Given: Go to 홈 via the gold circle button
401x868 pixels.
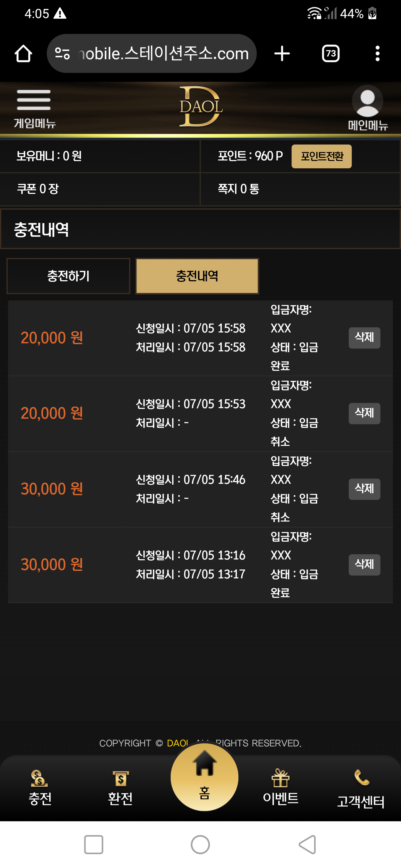Looking at the screenshot, I should click(204, 777).
